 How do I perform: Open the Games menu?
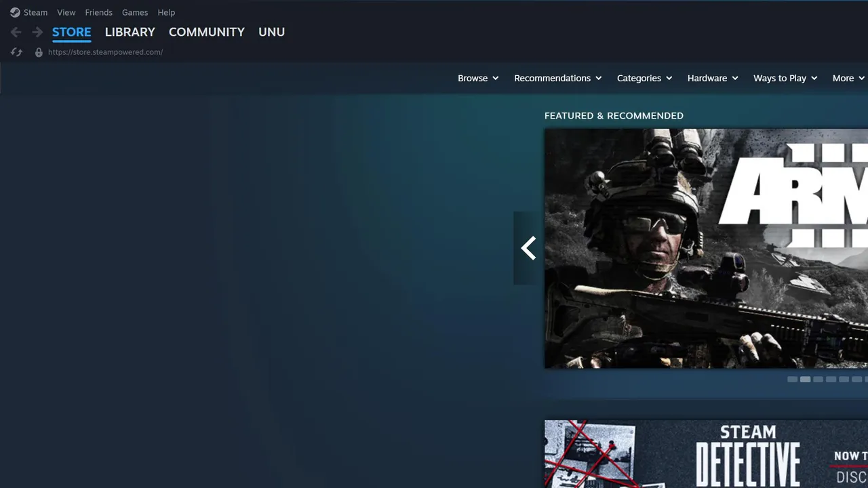(135, 12)
